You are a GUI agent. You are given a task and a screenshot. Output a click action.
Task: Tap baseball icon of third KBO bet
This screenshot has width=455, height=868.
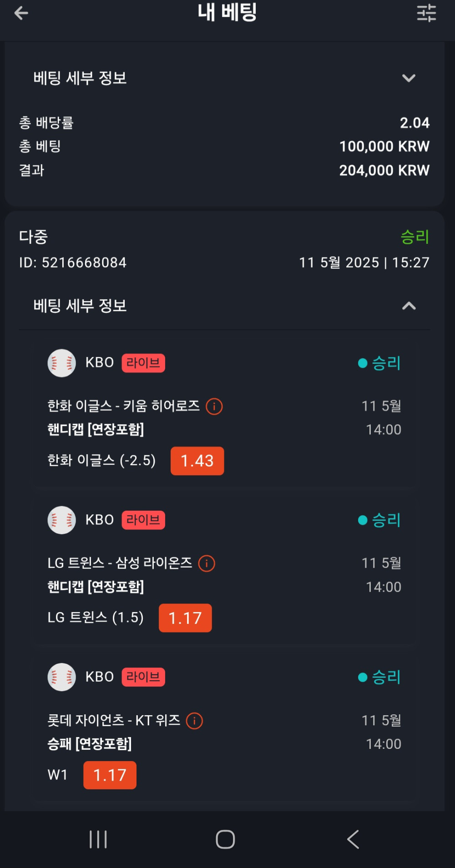pyautogui.click(x=61, y=677)
